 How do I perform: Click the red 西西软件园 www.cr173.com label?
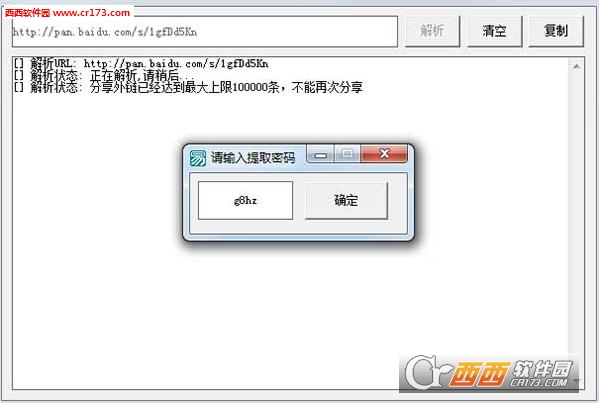[68, 13]
